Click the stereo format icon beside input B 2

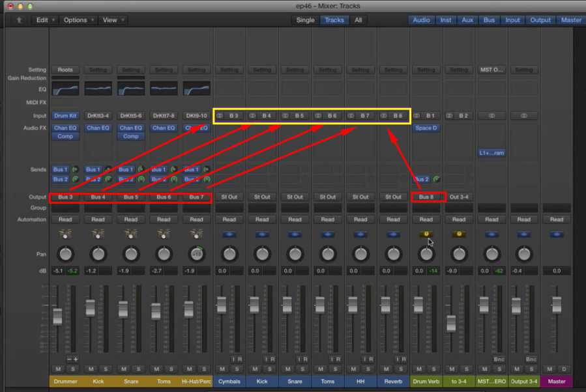(x=450, y=116)
